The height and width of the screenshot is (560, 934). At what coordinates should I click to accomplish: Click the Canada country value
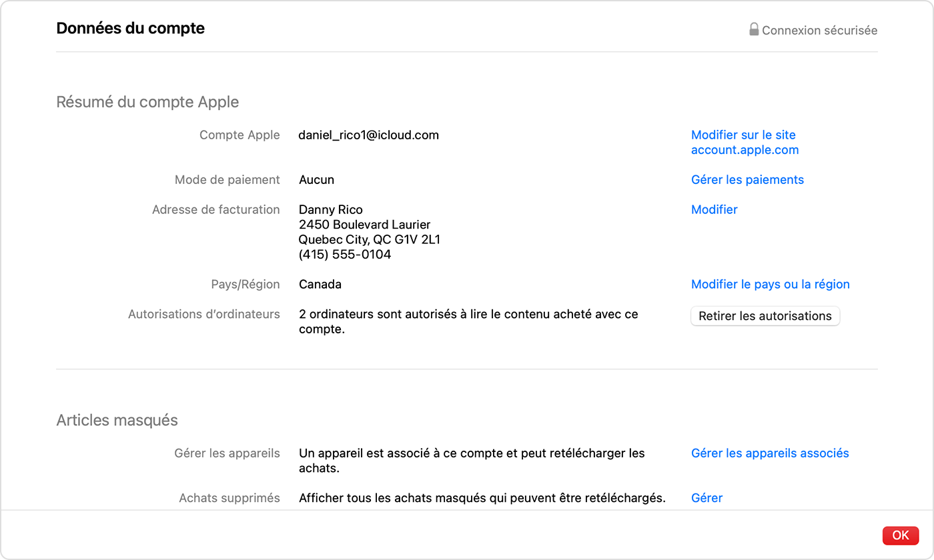320,284
